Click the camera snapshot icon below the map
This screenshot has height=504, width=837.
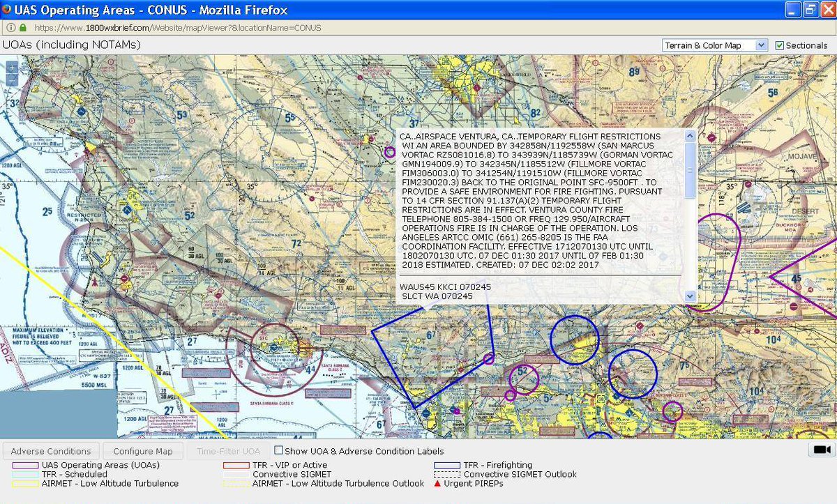[822, 450]
